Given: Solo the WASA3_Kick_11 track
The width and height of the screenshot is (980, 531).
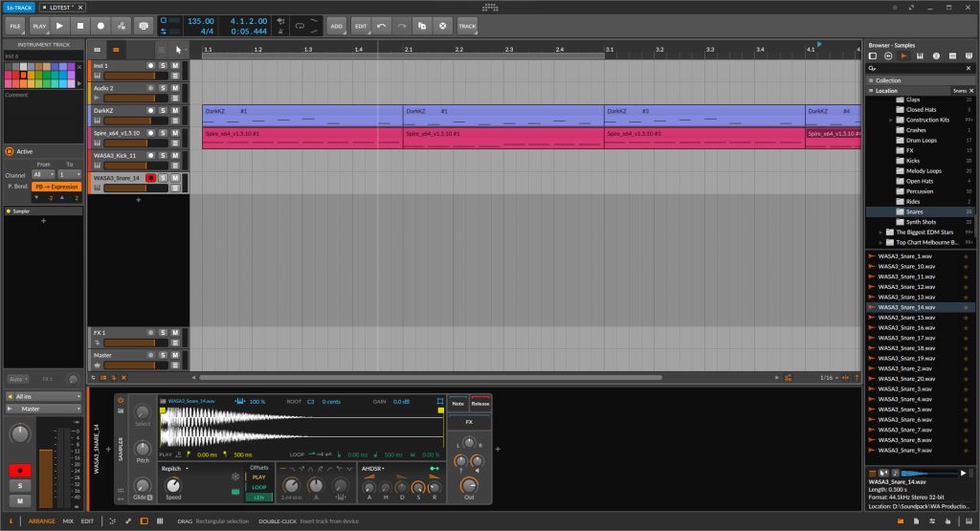Looking at the screenshot, I should (x=163, y=156).
